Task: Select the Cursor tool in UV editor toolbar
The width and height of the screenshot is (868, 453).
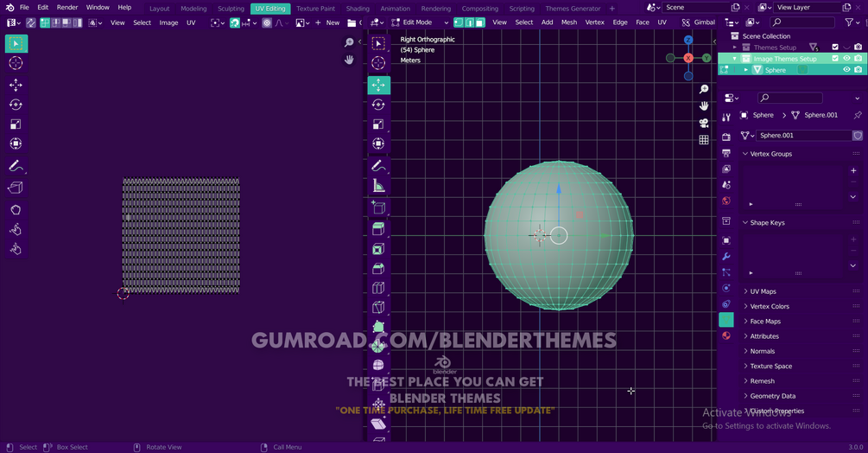Action: pyautogui.click(x=16, y=63)
